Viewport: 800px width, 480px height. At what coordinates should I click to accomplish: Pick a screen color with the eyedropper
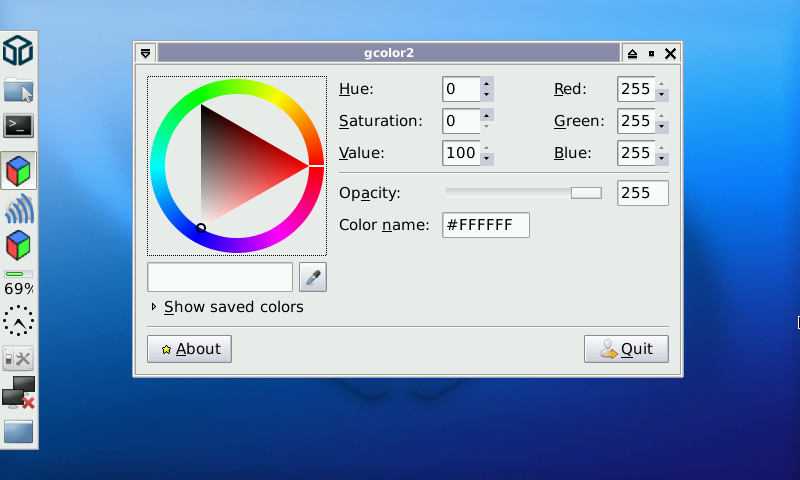[x=313, y=277]
